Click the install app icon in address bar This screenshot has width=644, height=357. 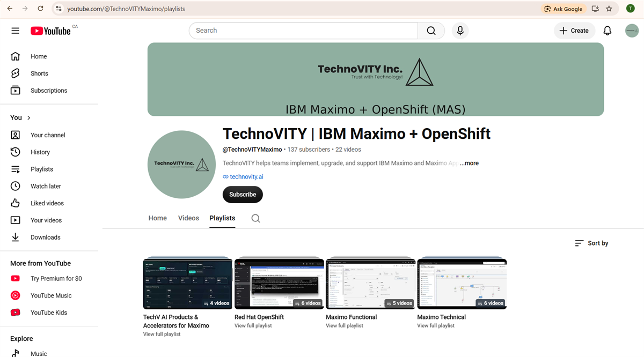pyautogui.click(x=595, y=9)
